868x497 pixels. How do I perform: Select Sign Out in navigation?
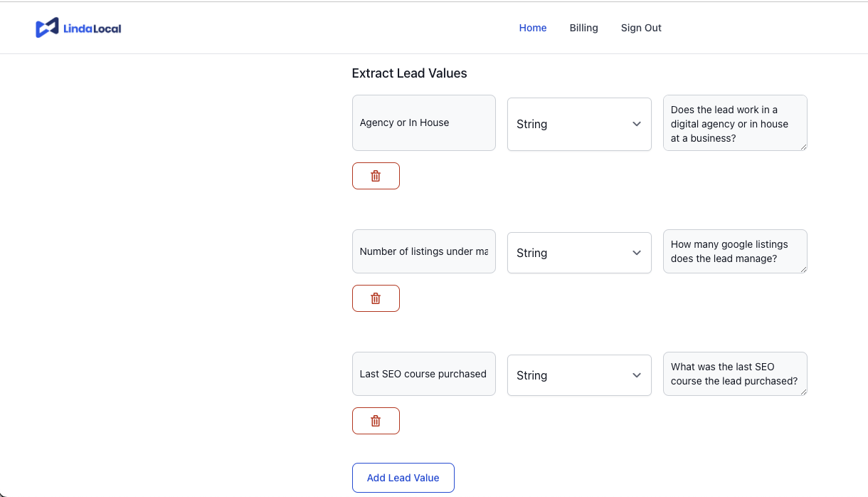[641, 28]
